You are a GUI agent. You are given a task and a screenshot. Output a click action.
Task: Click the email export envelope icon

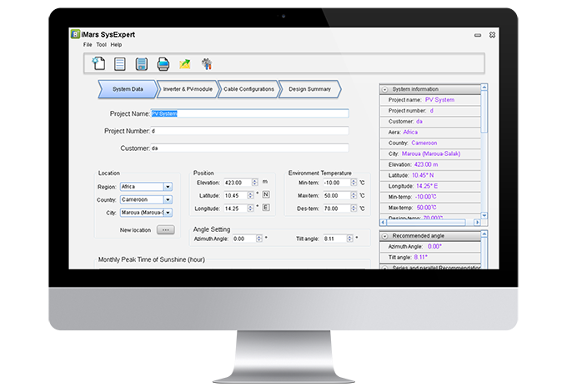(185, 64)
